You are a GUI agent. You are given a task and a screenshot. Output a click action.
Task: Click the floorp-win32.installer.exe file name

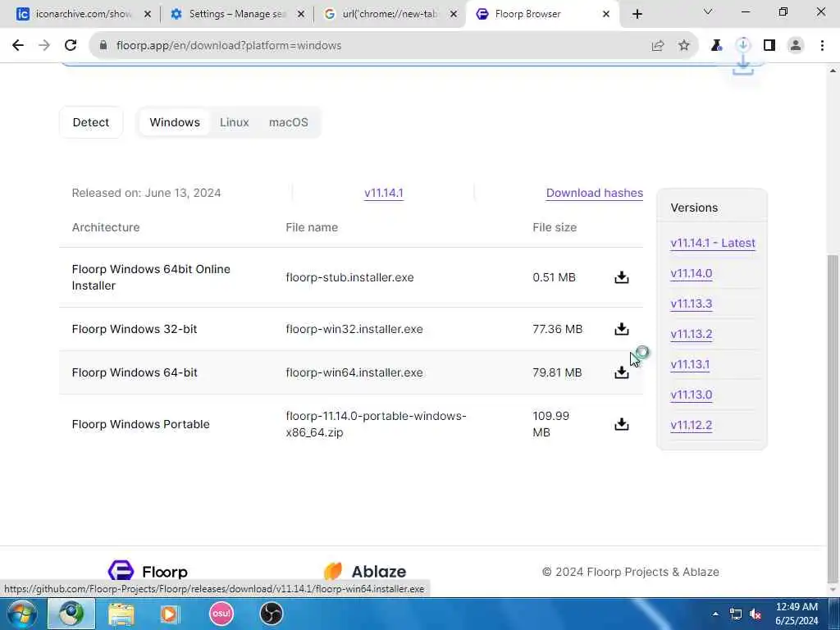pyautogui.click(x=354, y=329)
